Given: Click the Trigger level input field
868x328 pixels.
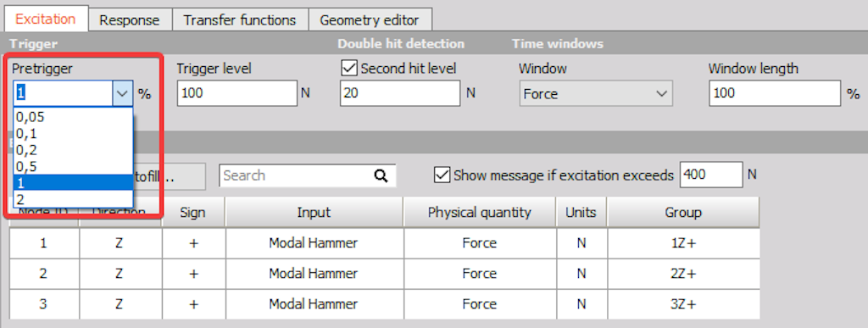Looking at the screenshot, I should click(237, 93).
